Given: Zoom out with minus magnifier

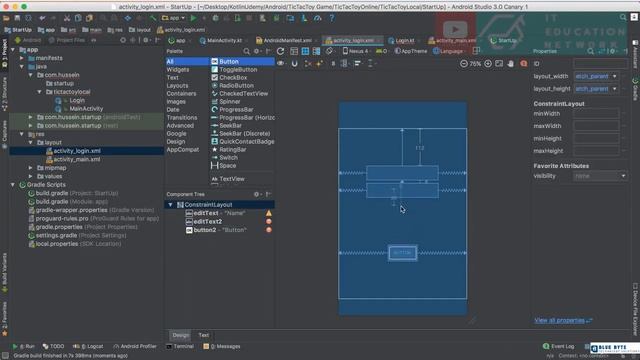Looking at the screenshot, I should pyautogui.click(x=464, y=64).
